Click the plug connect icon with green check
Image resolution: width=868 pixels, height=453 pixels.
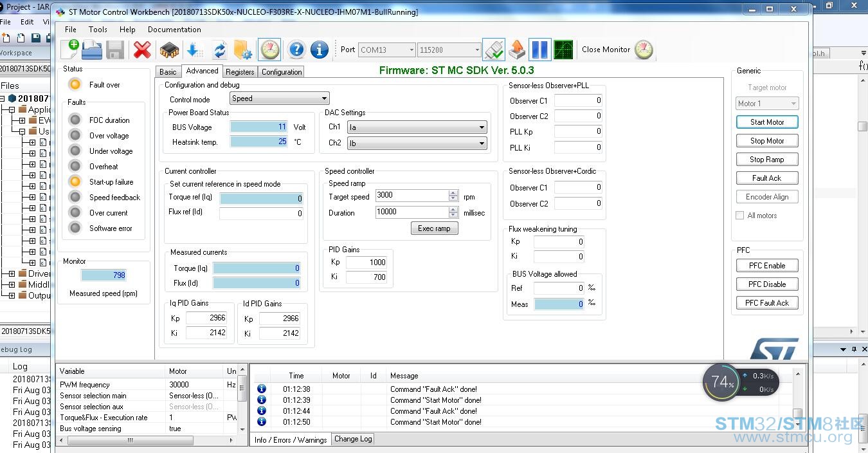coord(494,50)
